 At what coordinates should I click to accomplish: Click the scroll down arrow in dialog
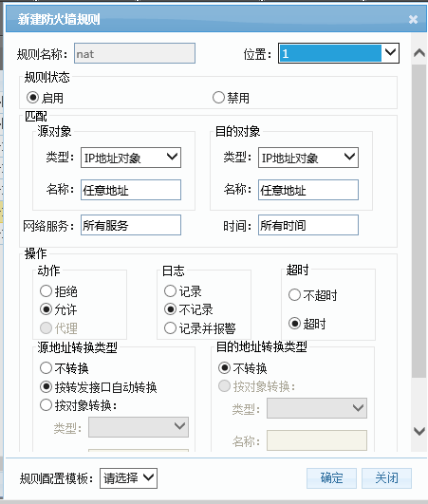click(419, 431)
